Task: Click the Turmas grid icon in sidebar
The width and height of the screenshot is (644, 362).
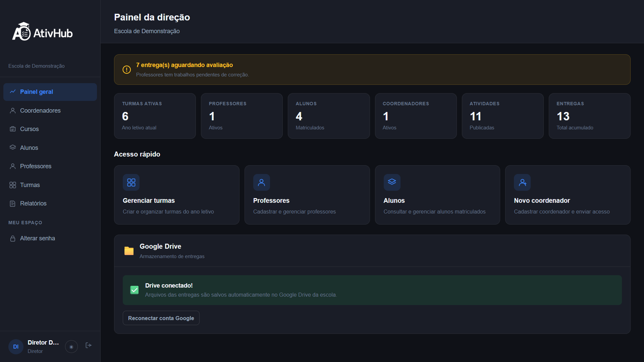Action: click(x=13, y=185)
